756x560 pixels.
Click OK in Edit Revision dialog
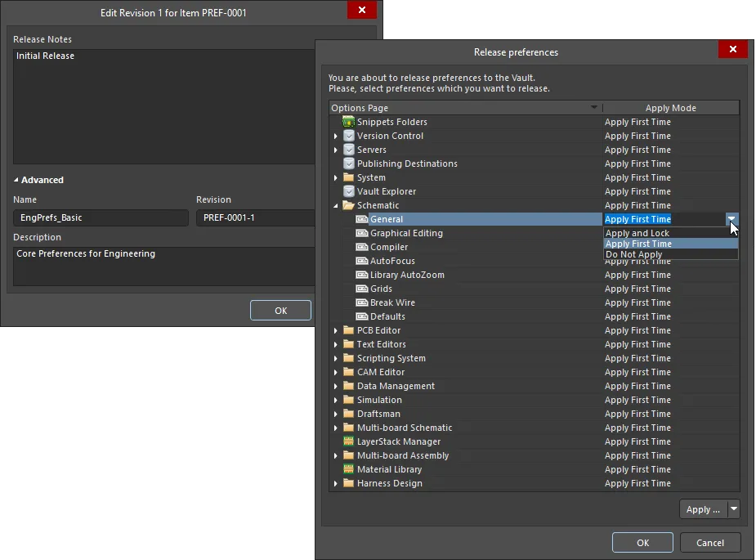[280, 311]
